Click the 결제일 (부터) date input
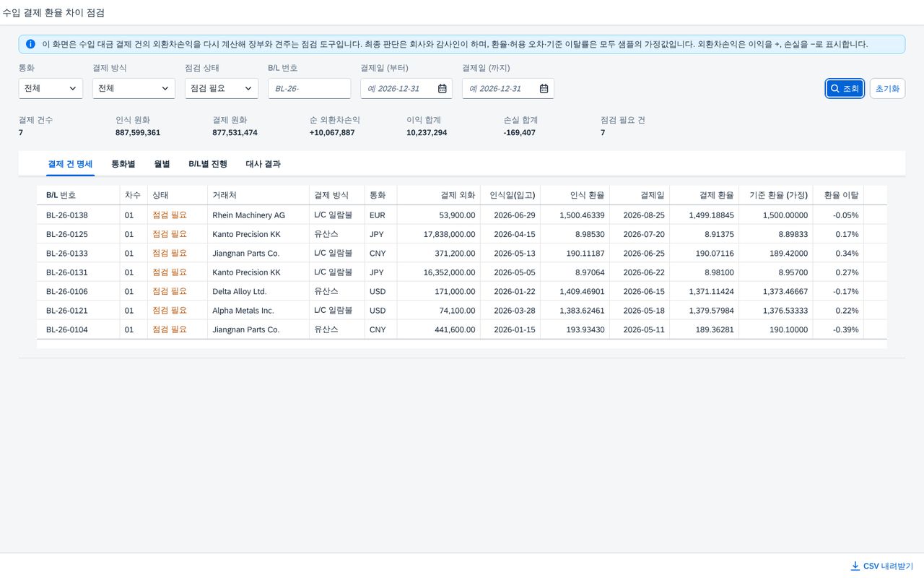Image resolution: width=924 pixels, height=578 pixels. [398, 89]
